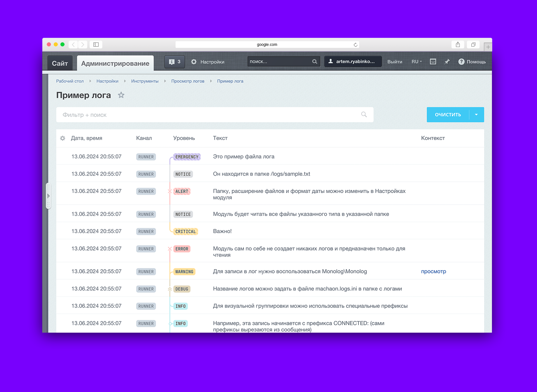The image size is (537, 392).
Task: Click the magnifier in the admin search box
Action: click(315, 62)
